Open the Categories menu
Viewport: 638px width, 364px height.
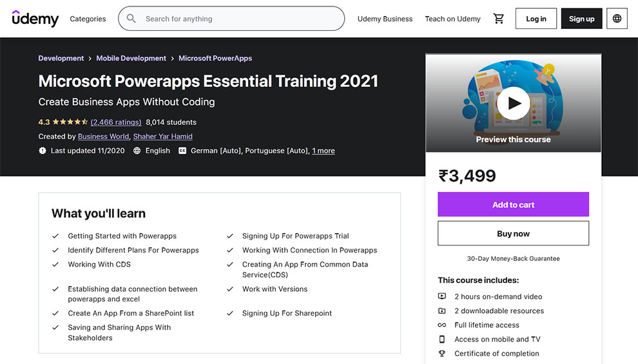[88, 19]
